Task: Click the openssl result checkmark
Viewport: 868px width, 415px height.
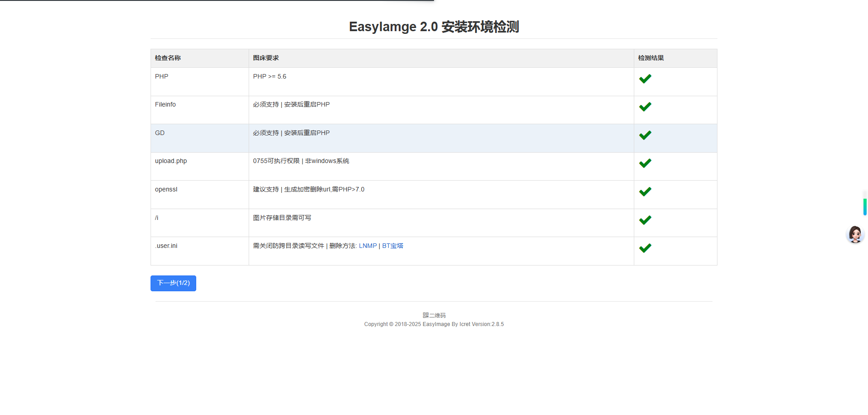Action: point(645,192)
